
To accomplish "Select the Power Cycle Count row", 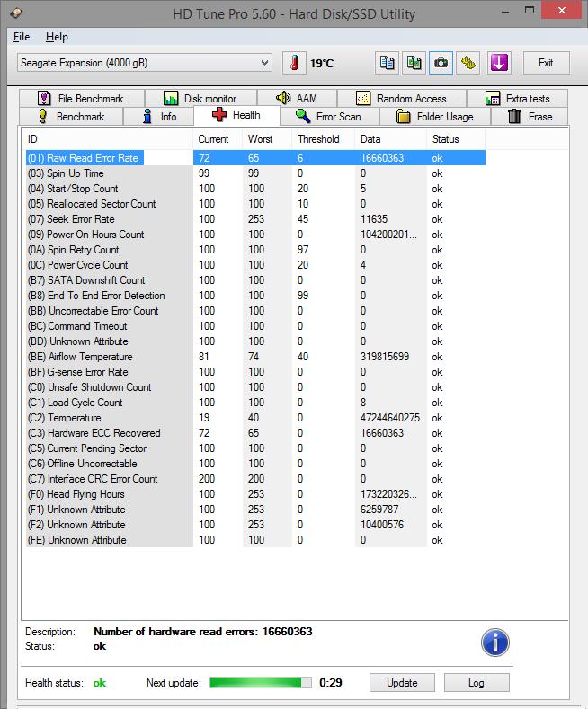I will click(x=255, y=265).
